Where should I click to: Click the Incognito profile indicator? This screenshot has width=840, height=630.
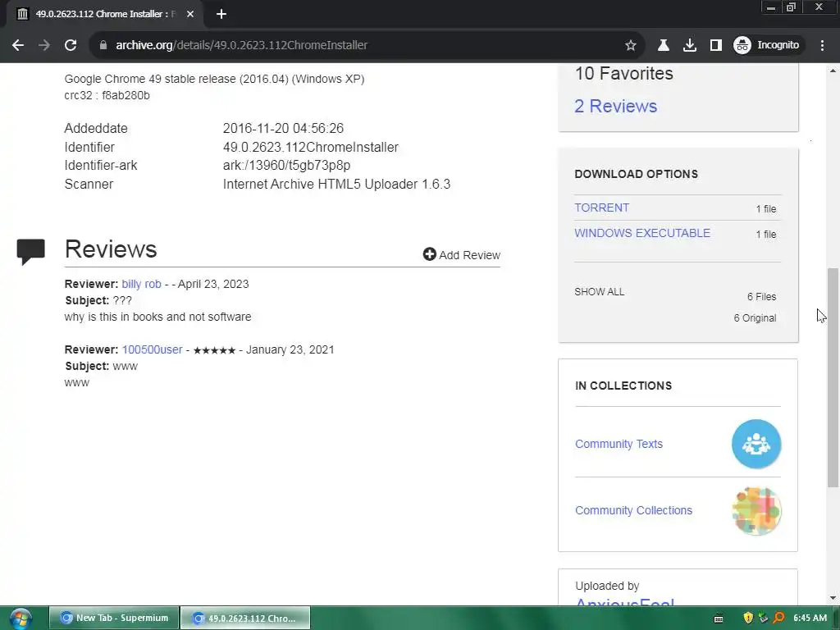tap(767, 45)
